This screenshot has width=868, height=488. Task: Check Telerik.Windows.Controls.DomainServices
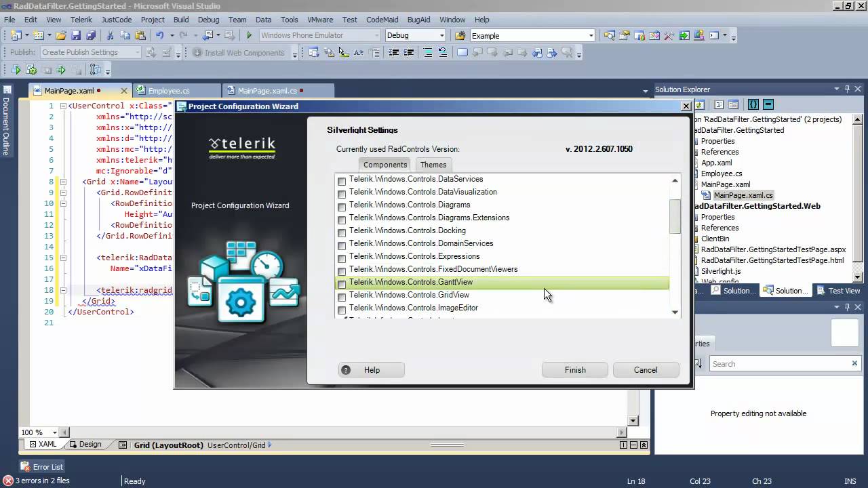tap(342, 245)
